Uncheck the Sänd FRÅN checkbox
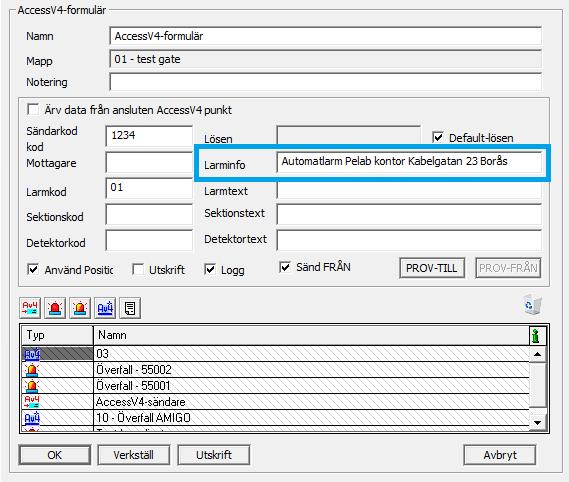This screenshot has width=569, height=482. tap(285, 267)
